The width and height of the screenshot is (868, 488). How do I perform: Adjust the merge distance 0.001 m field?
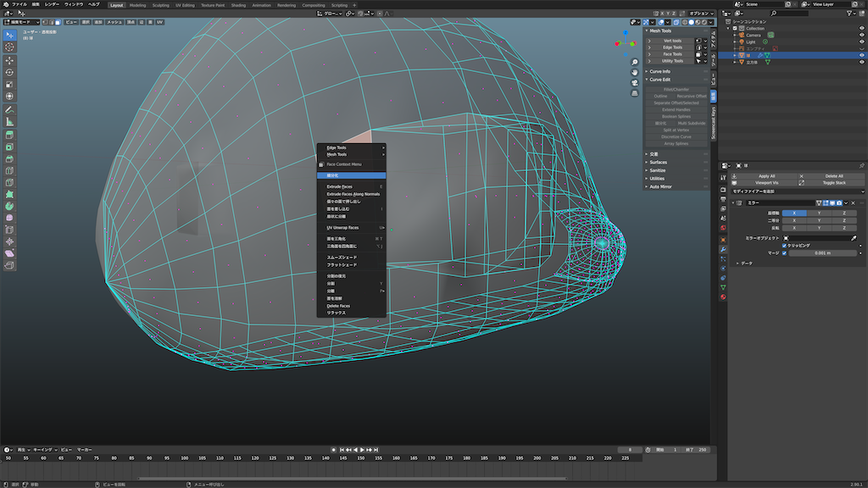point(822,252)
